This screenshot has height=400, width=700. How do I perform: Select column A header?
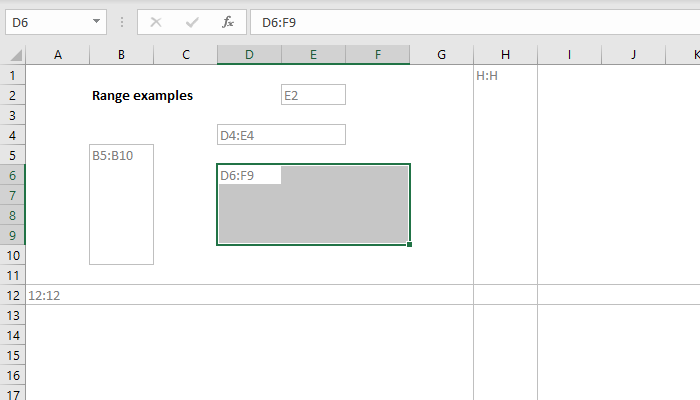(x=57, y=55)
